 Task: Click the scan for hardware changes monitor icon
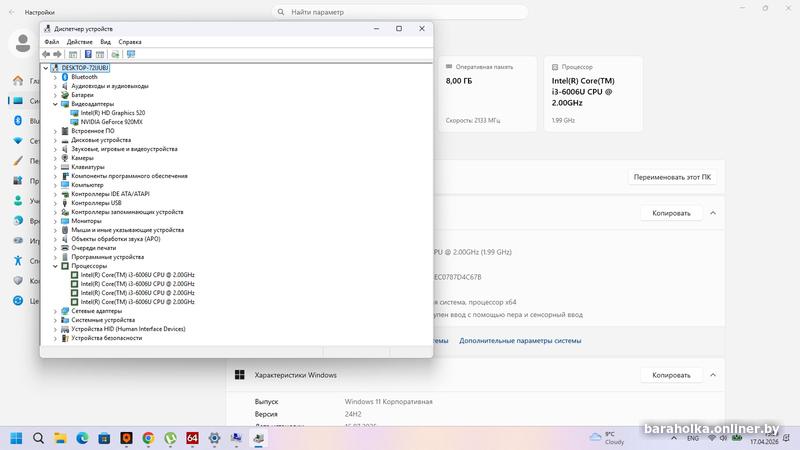(131, 54)
